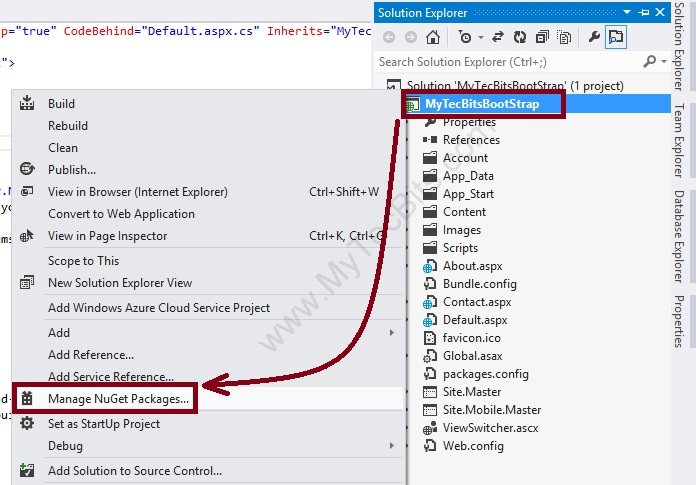Click the Forward arrow in Solution Explorer toolbar
The height and width of the screenshot is (485, 696).
tap(411, 37)
